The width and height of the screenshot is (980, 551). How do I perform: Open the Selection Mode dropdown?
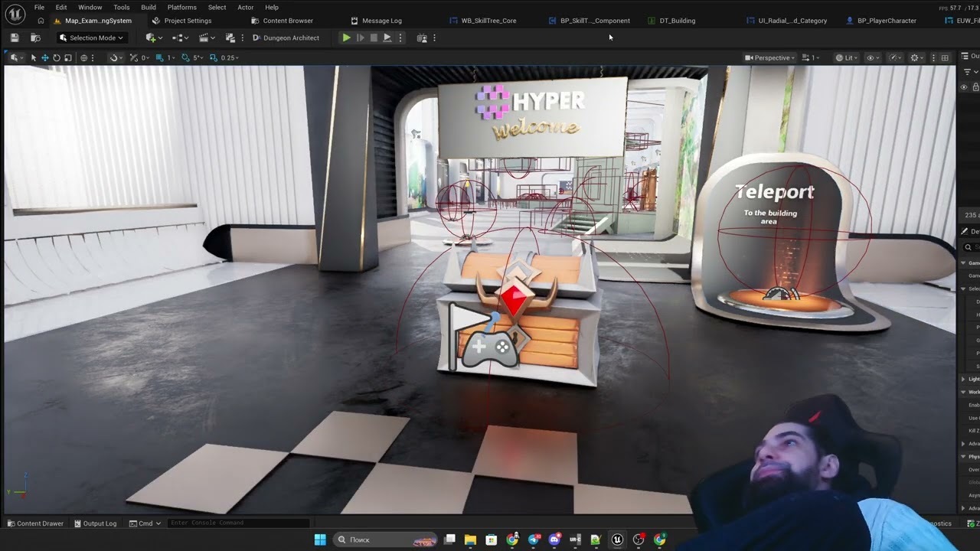point(91,37)
